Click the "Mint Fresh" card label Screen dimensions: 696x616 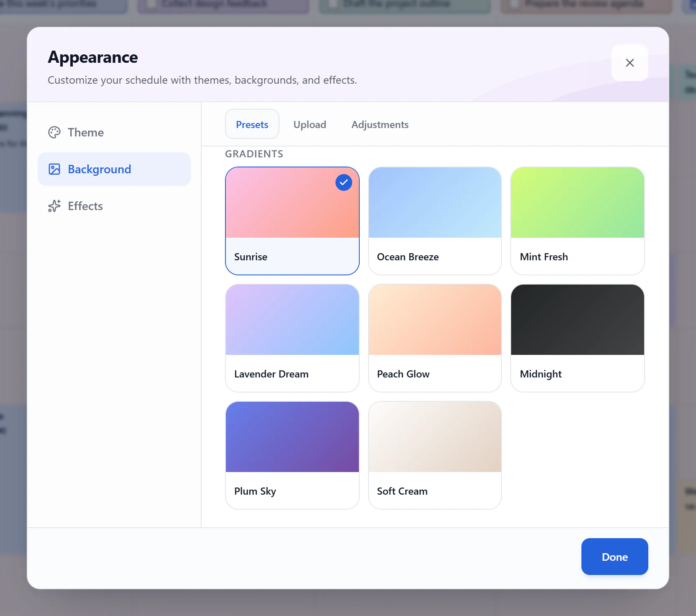coord(544,257)
